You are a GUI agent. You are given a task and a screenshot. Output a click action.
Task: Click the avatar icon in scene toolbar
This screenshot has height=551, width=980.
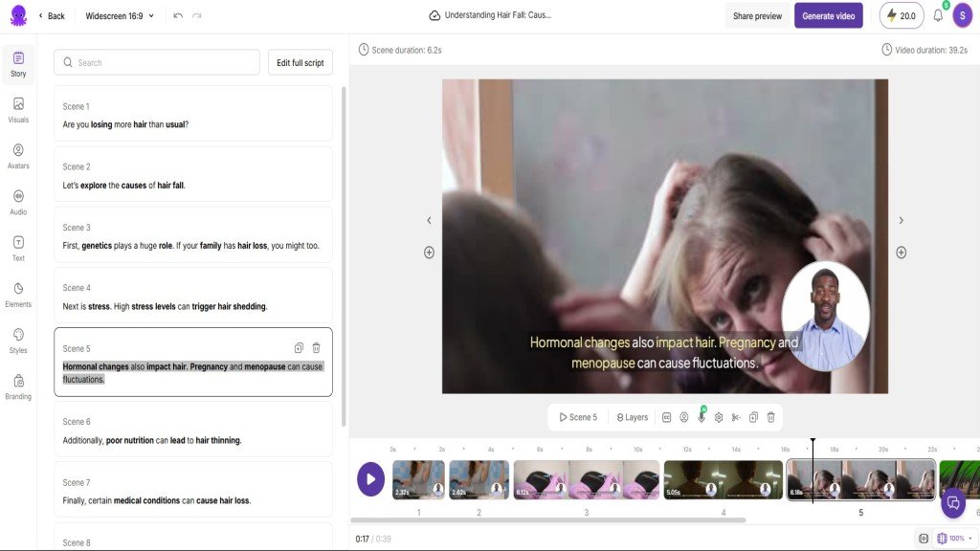683,417
